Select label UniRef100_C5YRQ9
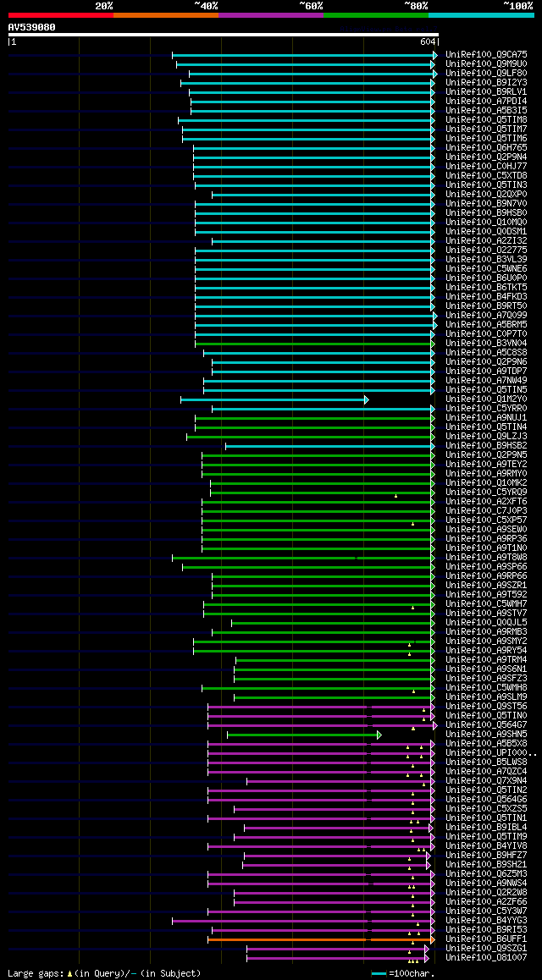This screenshot has width=542, height=980. tap(486, 493)
